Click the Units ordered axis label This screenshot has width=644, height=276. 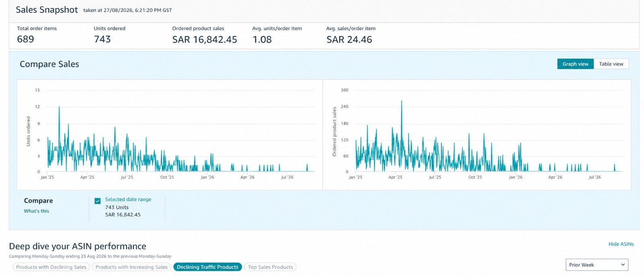[28, 131]
